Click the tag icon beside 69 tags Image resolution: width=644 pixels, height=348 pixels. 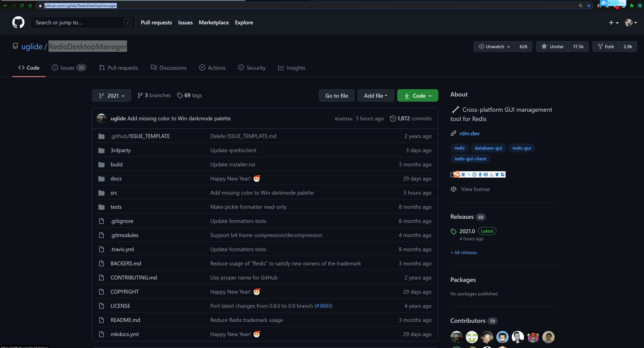coord(180,95)
